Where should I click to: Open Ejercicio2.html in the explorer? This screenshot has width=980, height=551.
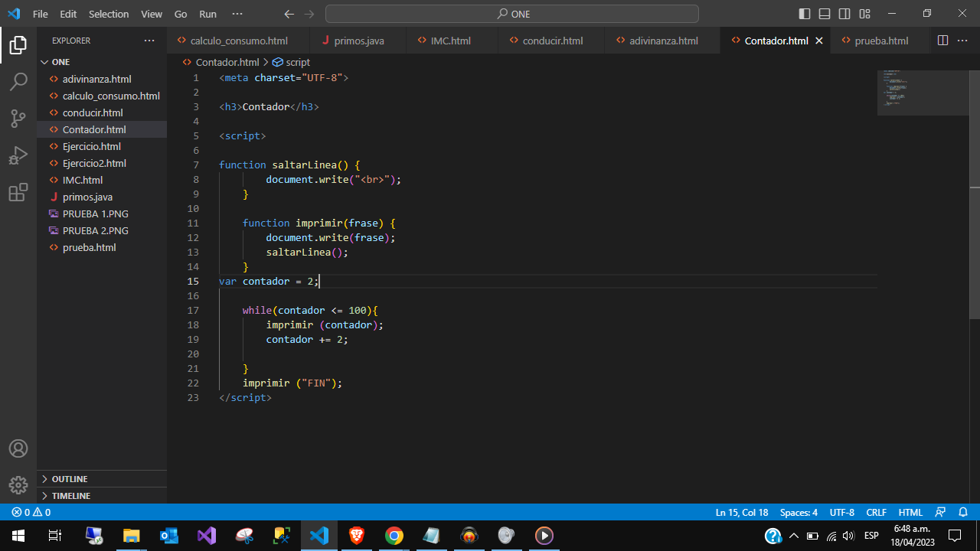(102, 163)
